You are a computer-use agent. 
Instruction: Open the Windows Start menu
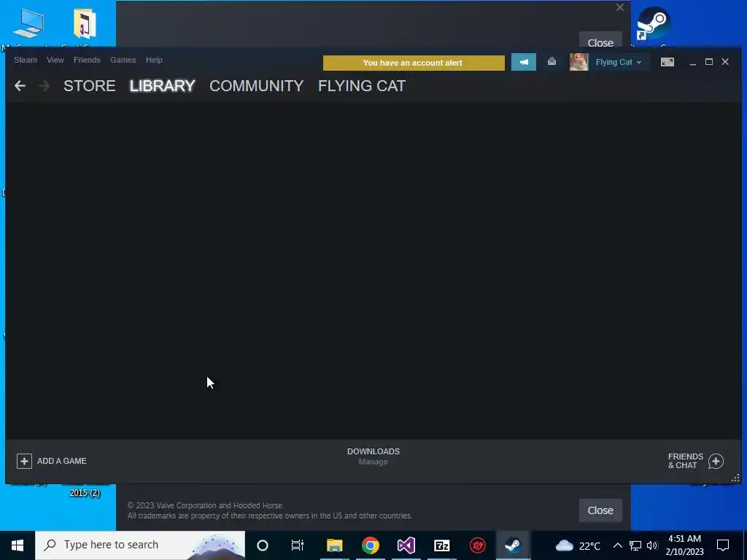coord(18,545)
